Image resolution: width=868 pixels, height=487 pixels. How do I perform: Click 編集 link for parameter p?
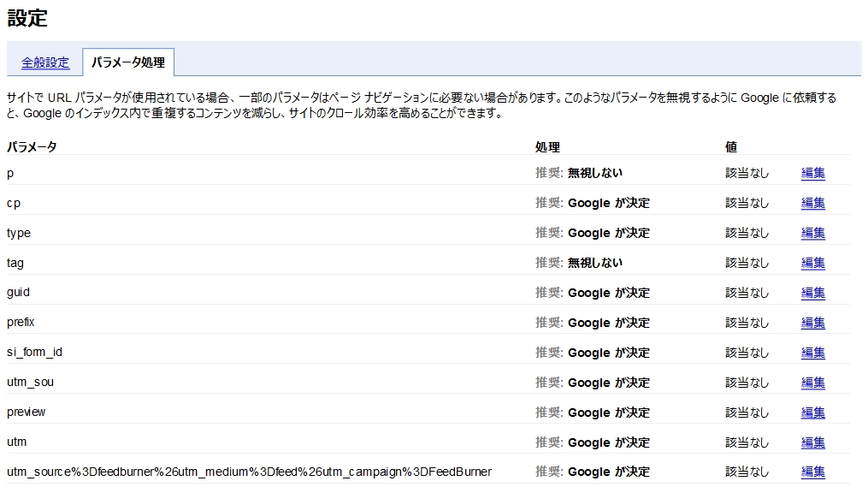[812, 173]
